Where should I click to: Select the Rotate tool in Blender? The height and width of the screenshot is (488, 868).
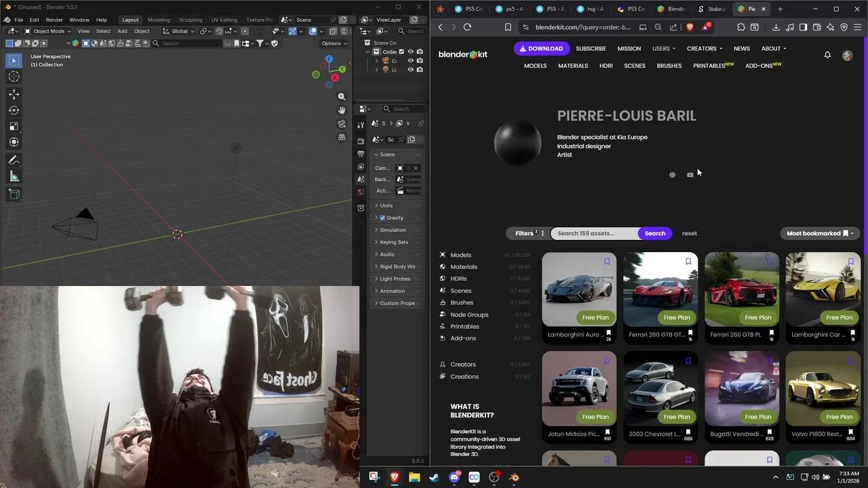coord(14,110)
